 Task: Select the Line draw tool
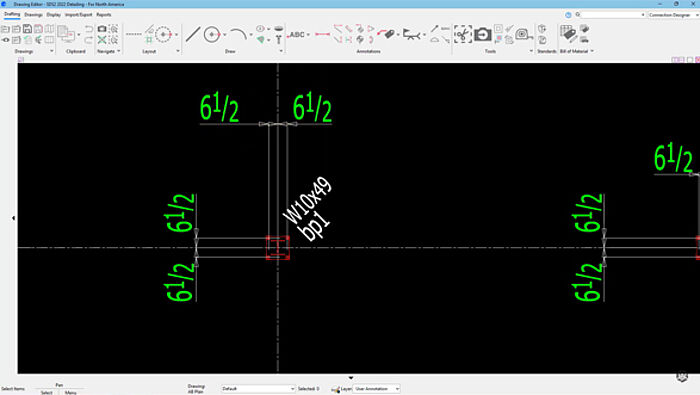(x=193, y=34)
